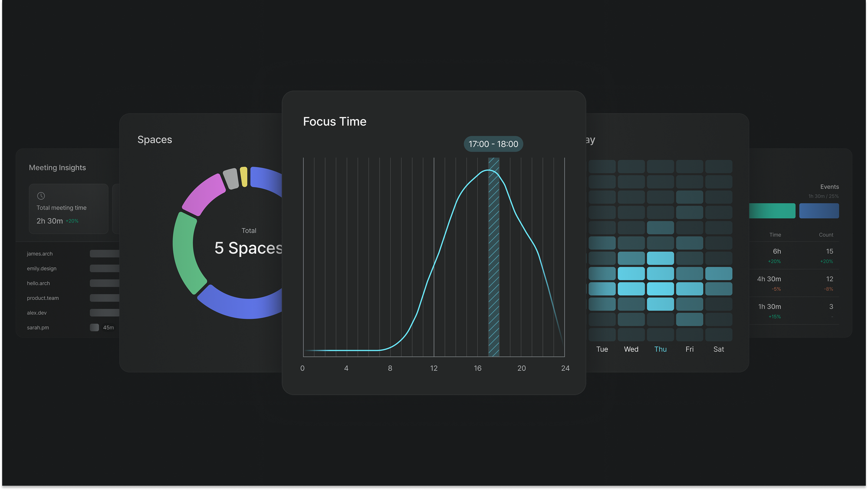Select the pink segment of Spaces donut
This screenshot has width=868, height=490.
point(203,194)
